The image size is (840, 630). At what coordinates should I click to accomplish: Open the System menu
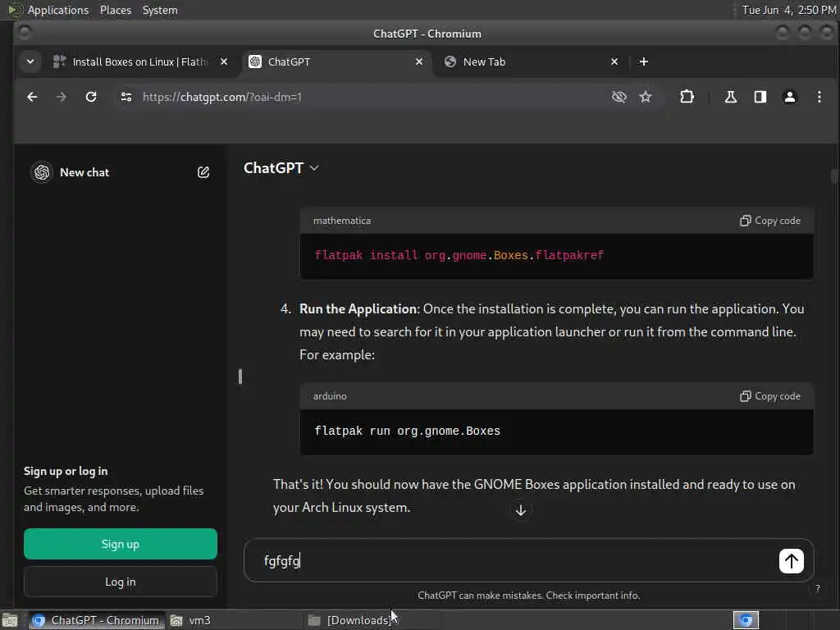(x=160, y=10)
